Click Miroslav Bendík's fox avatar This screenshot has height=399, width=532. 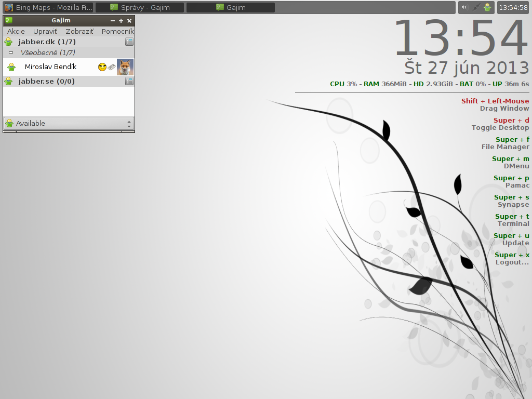coord(125,67)
